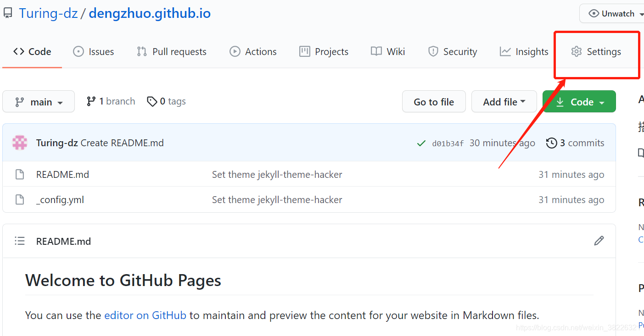Follow the editor on GitHub link
Viewport: 644px width, 336px height.
click(x=146, y=315)
